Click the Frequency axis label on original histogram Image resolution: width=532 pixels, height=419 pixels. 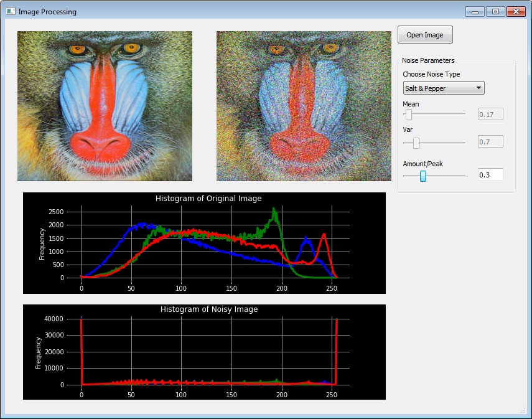click(x=40, y=243)
